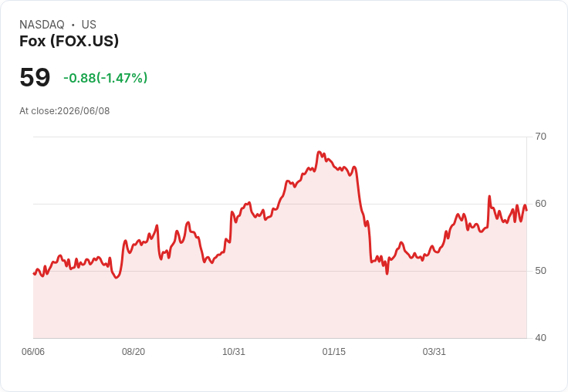Click the 70 price axis label
This screenshot has height=392, width=568.
[540, 137]
